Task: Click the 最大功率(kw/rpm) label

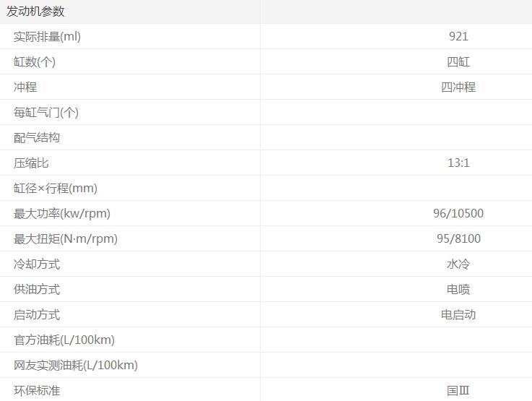Action: click(62, 213)
